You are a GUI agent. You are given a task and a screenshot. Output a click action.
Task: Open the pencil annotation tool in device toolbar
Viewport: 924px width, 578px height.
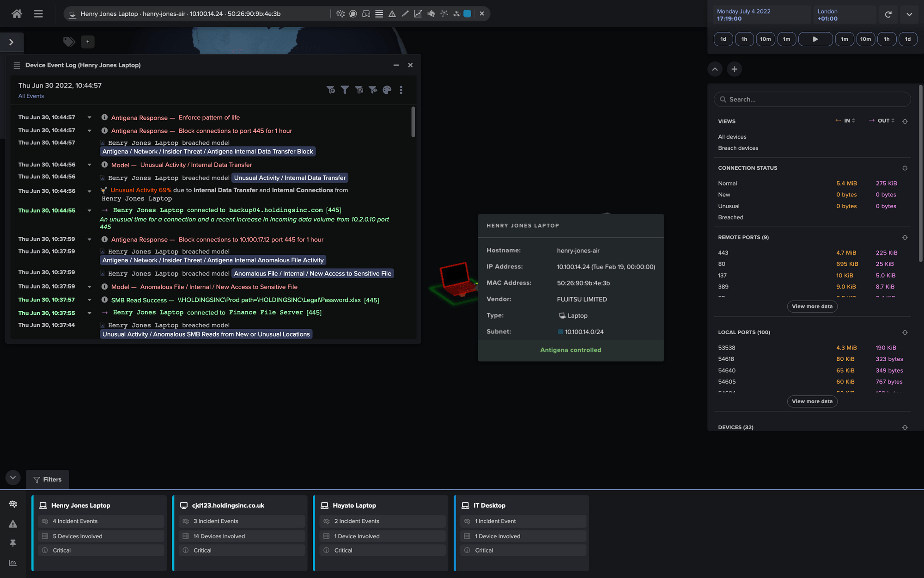(405, 13)
